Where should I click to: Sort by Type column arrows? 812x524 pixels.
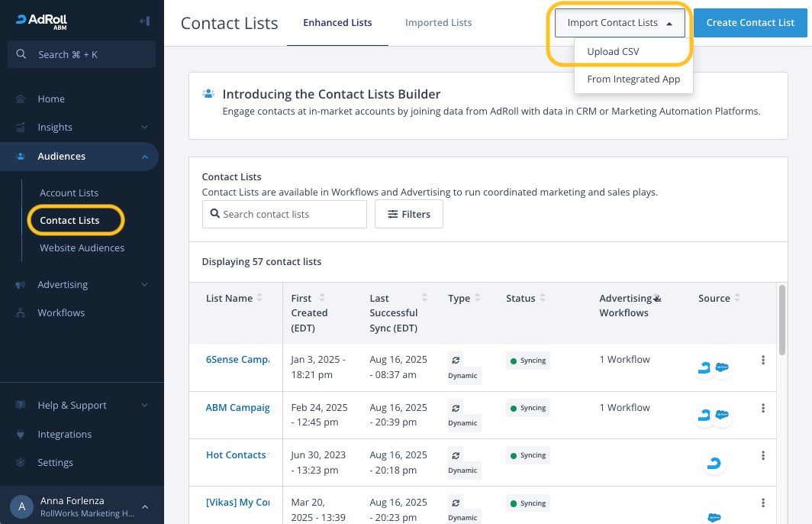tap(478, 299)
